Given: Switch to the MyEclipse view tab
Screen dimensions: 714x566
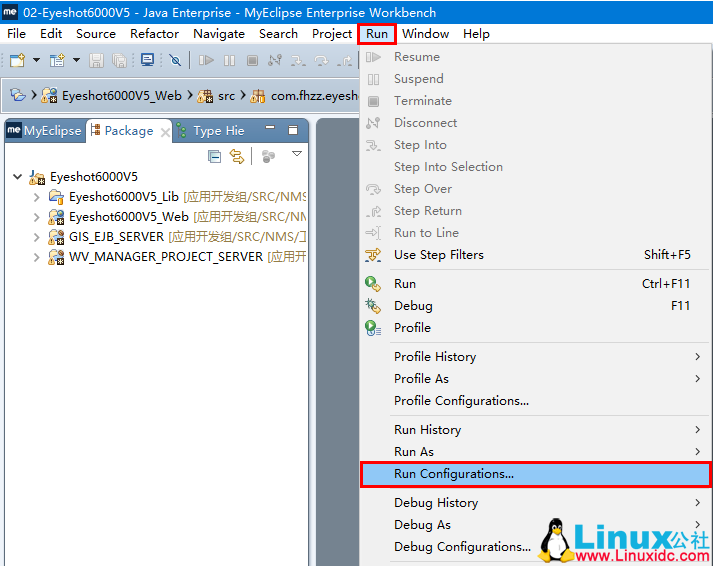Looking at the screenshot, I should [x=44, y=131].
